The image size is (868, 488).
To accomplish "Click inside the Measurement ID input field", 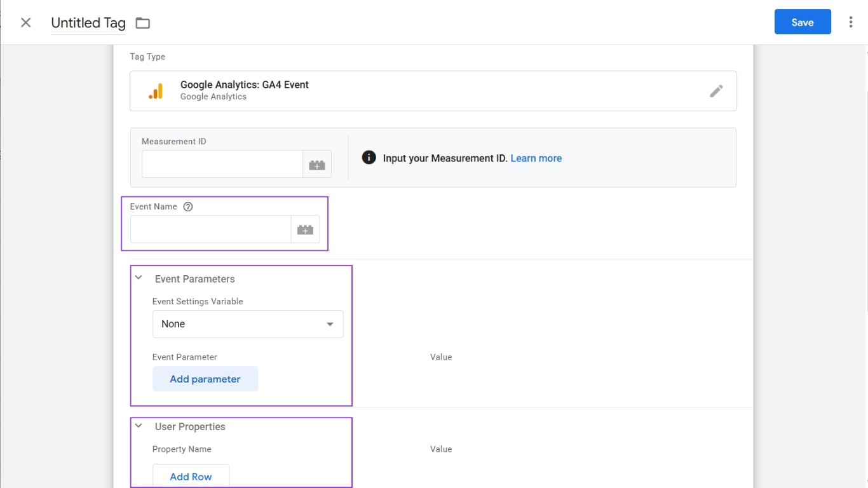I will point(222,164).
